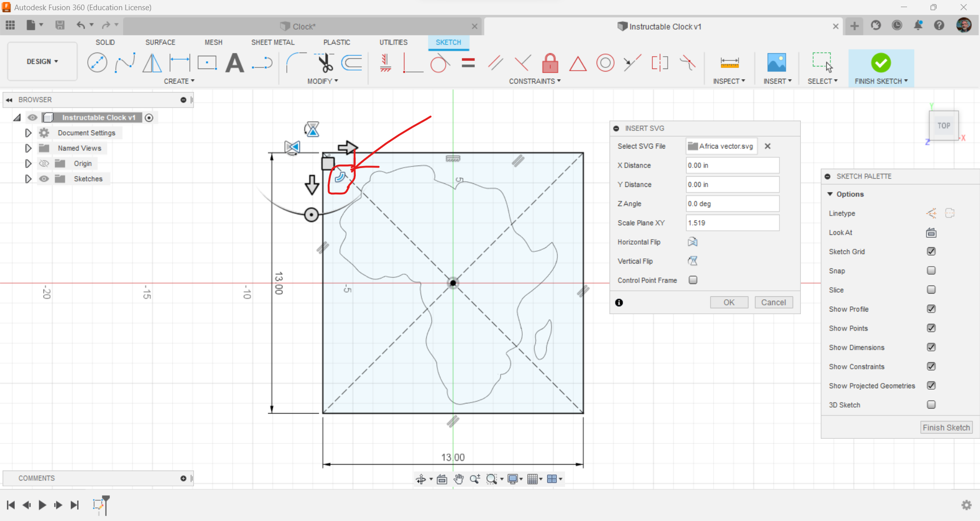Image resolution: width=980 pixels, height=521 pixels.
Task: Click the green Finish Sketch checkmark
Action: pos(881,62)
